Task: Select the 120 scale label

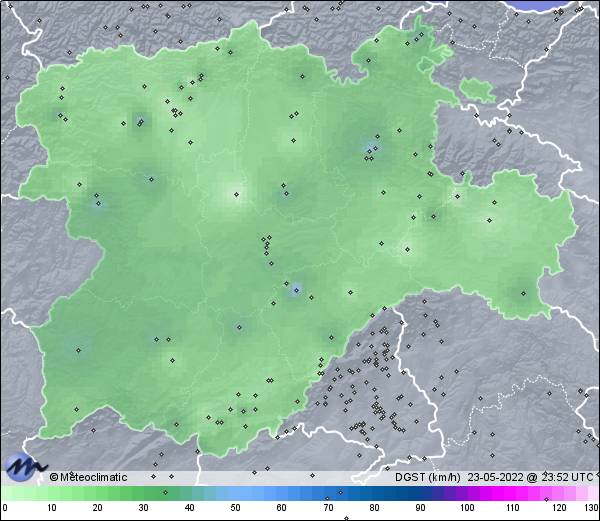Action: tap(559, 508)
